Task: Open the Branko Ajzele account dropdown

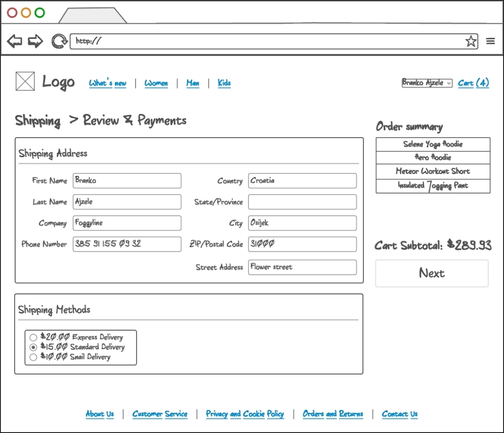Action: [x=426, y=83]
